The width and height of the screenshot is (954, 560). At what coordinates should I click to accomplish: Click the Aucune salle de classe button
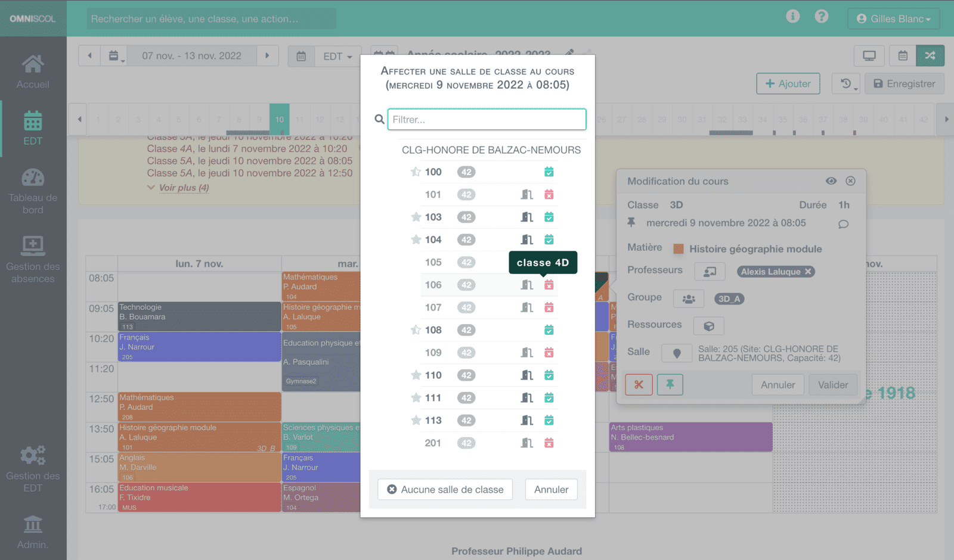[x=445, y=490]
